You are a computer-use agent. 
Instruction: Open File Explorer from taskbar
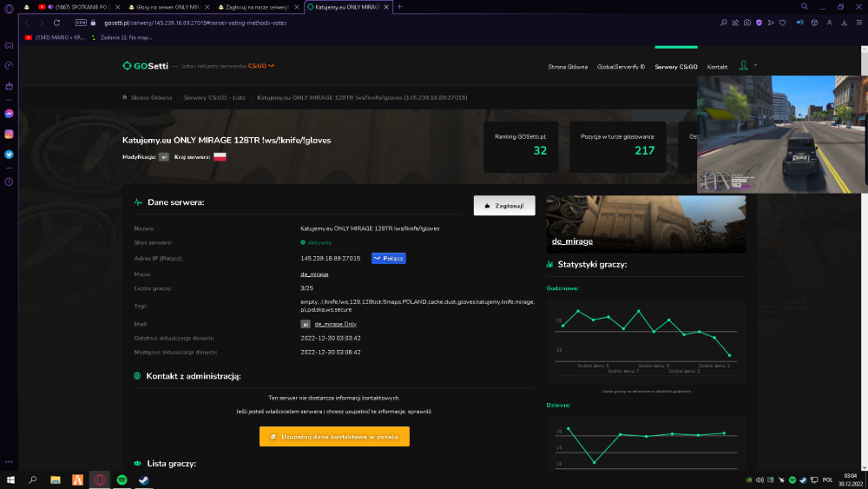[x=56, y=480]
